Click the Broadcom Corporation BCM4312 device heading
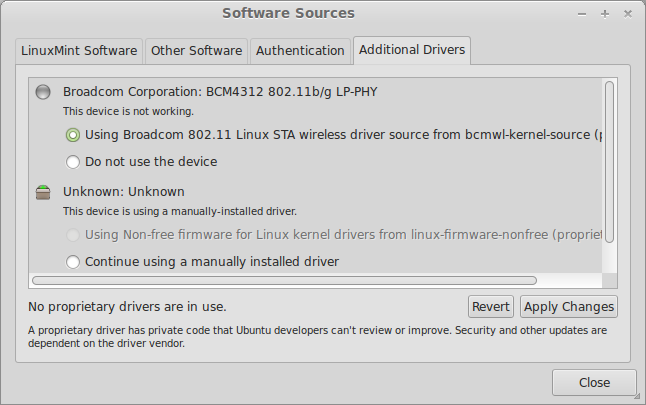Screen dimensions: 646x405 [220, 92]
